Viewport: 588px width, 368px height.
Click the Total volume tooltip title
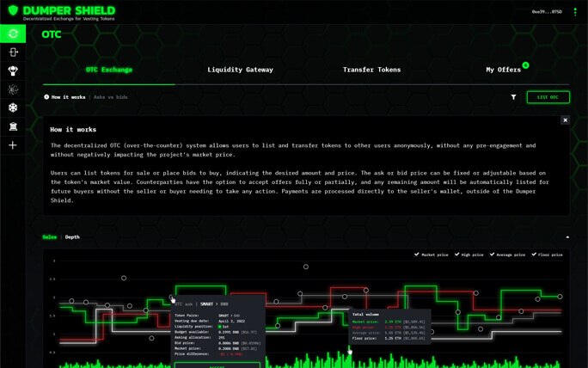[x=365, y=315]
